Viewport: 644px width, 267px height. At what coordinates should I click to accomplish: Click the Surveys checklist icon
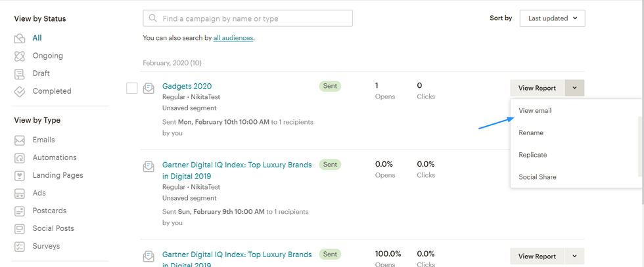click(20, 246)
